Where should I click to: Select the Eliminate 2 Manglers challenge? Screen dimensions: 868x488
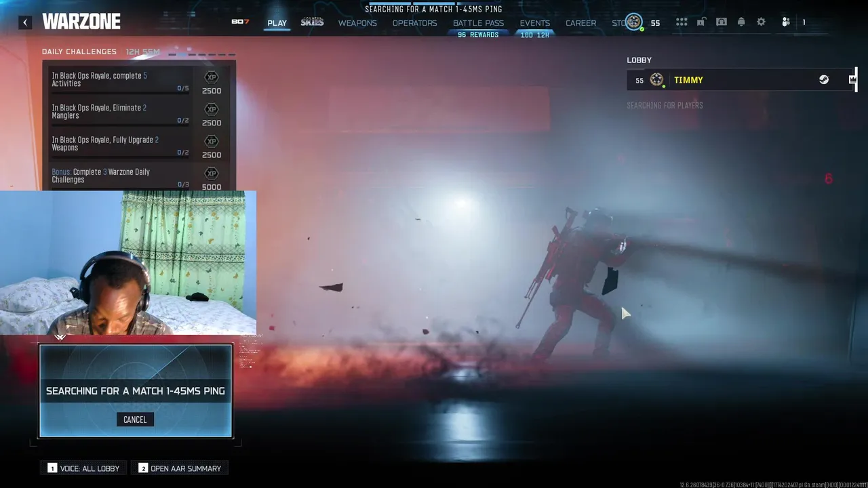pos(138,112)
